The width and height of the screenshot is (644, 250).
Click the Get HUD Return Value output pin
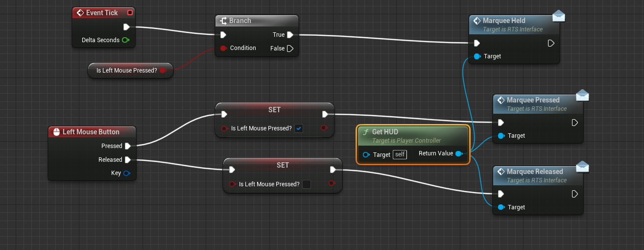coord(459,154)
